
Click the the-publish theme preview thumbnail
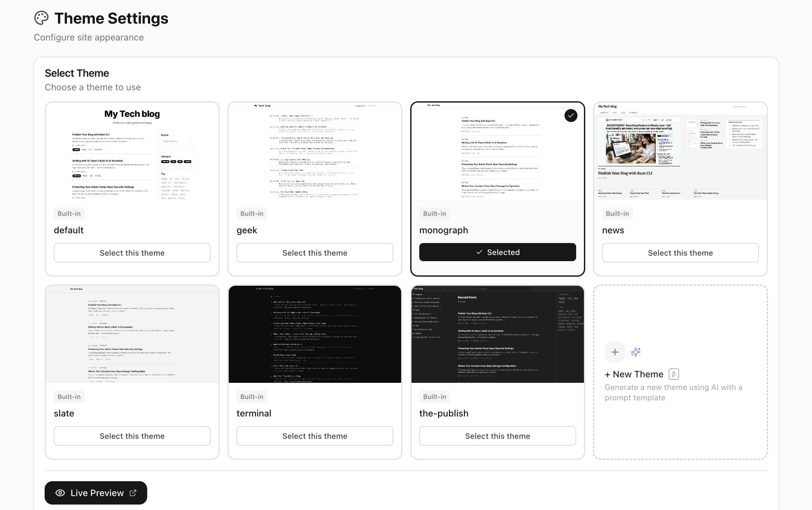[497, 334]
